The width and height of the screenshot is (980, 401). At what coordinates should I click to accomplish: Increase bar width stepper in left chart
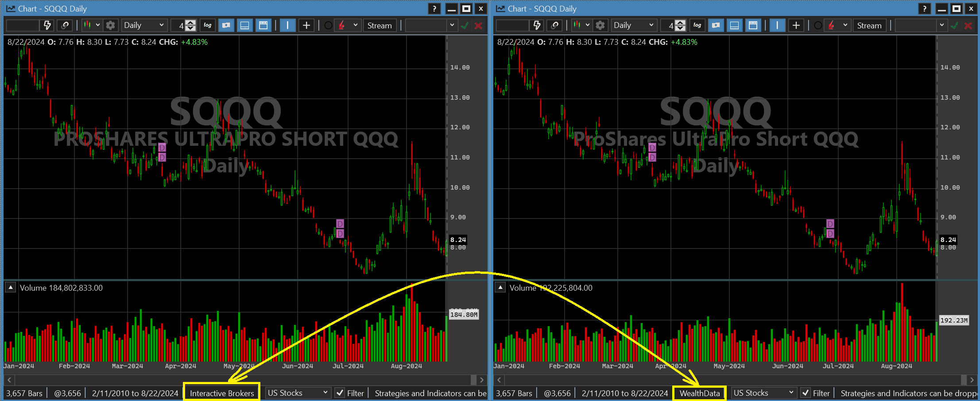190,23
